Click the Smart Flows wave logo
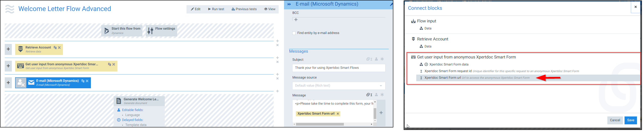Image resolution: width=644 pixels, height=132 pixels. click(10, 9)
